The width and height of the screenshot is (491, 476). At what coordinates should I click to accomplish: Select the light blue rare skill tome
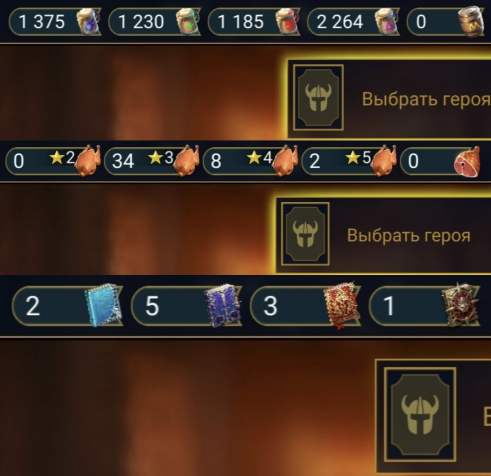[103, 305]
